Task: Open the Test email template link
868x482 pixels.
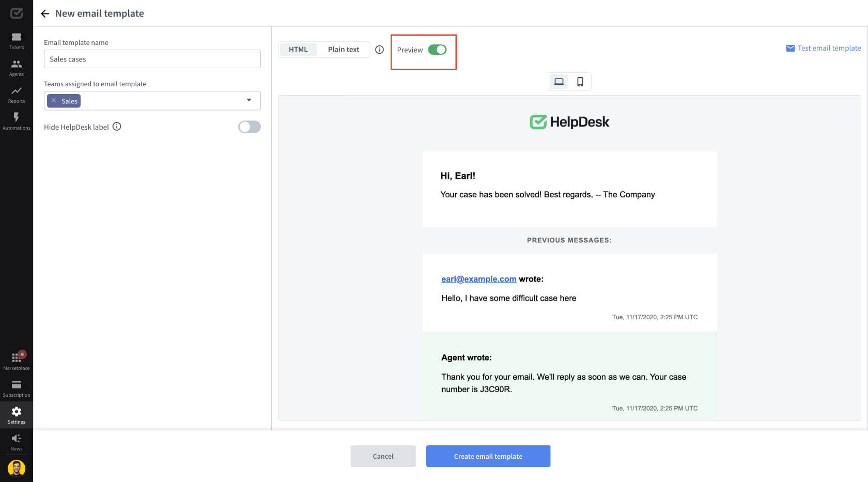Action: tap(824, 48)
